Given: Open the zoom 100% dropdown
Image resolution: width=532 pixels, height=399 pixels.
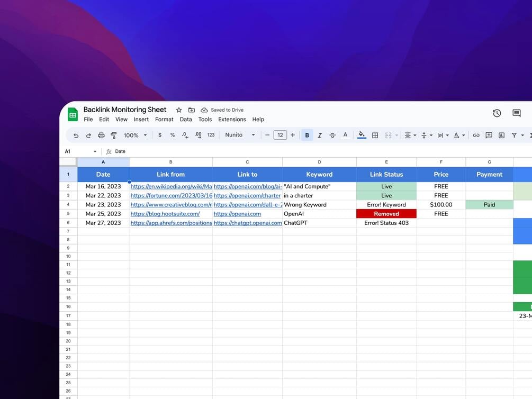Looking at the screenshot, I should [135, 135].
